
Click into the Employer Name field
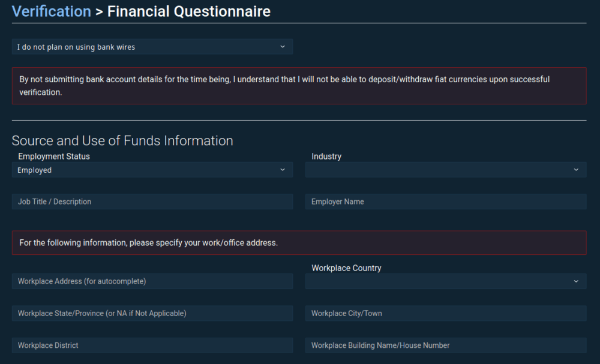tap(446, 201)
